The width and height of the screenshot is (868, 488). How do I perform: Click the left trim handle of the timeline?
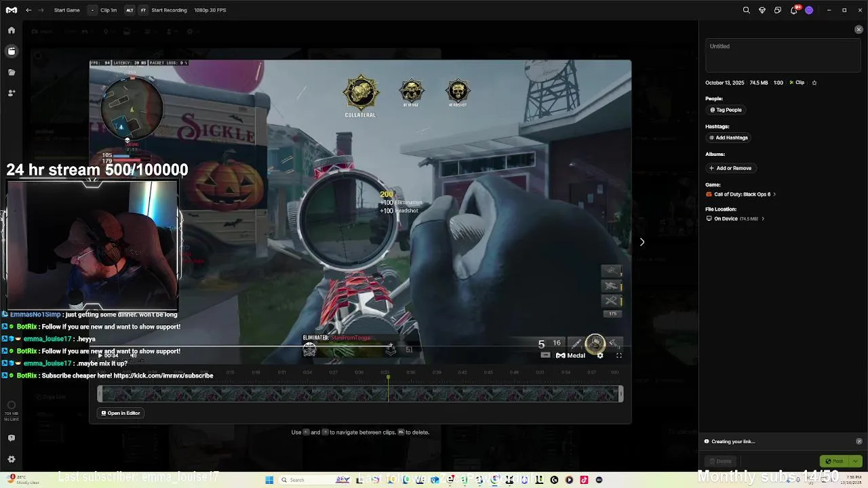[100, 394]
